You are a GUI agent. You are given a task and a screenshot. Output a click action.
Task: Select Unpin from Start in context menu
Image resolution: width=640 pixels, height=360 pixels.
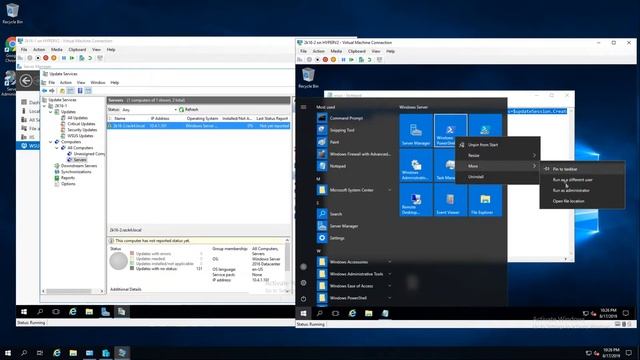(498, 145)
